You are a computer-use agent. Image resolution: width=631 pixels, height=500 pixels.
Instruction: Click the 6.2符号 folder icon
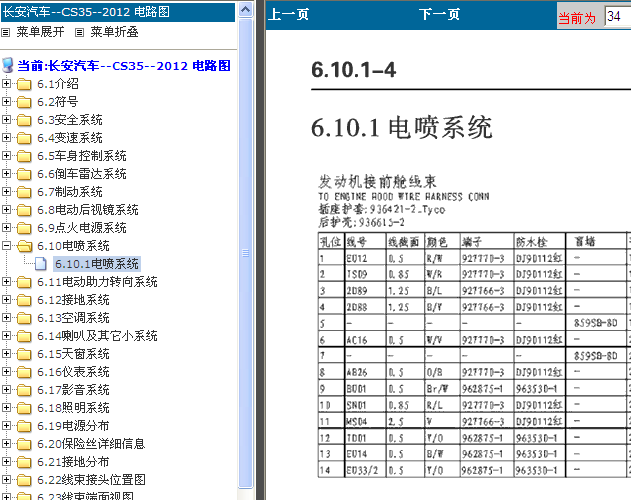coord(24,102)
